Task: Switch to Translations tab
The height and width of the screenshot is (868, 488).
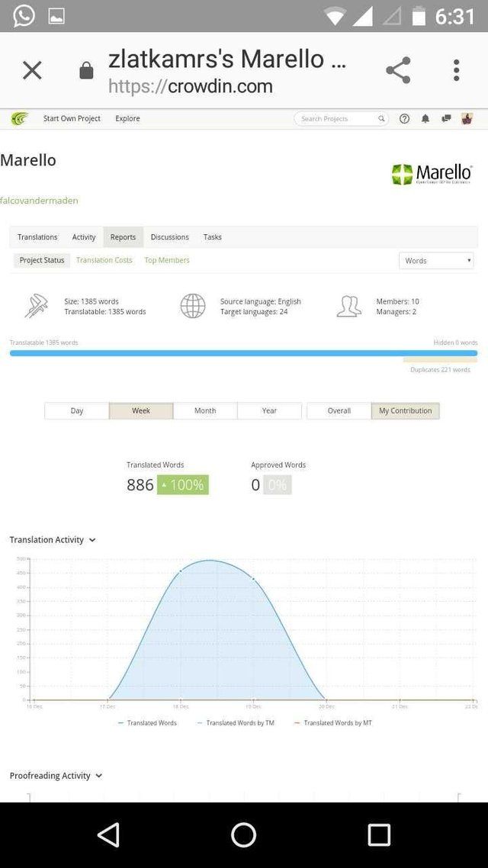Action: coord(37,237)
